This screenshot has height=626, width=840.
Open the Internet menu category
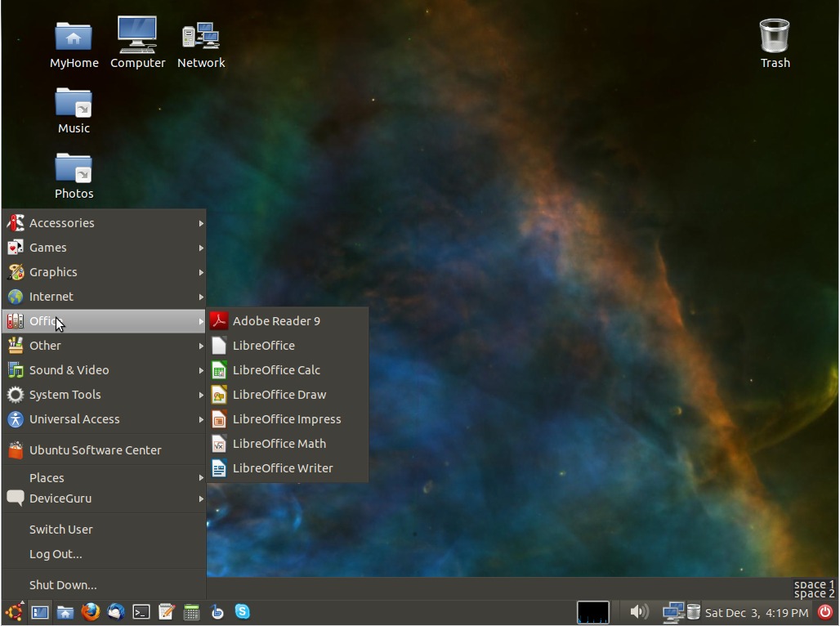pyautogui.click(x=104, y=297)
